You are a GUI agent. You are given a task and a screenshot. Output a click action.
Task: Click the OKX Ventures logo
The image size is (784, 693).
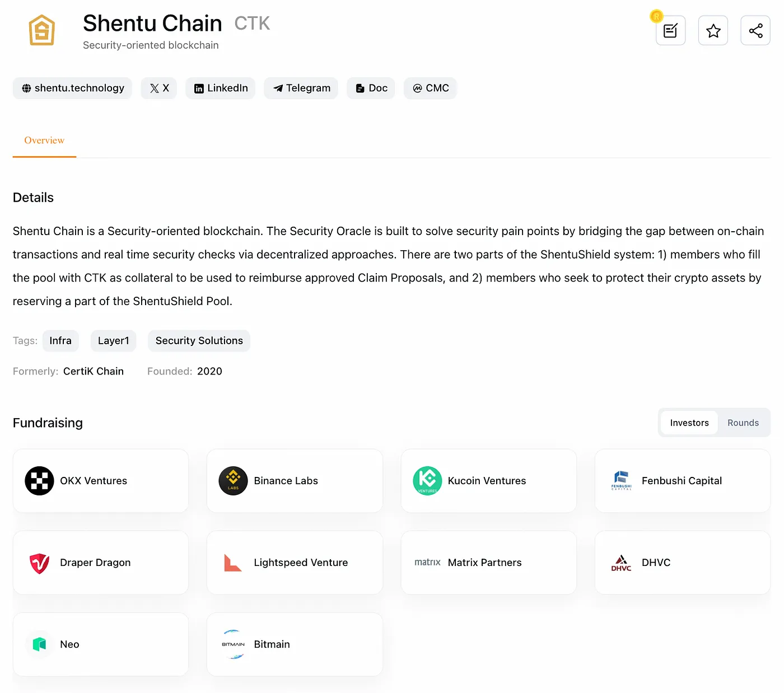pyautogui.click(x=39, y=481)
